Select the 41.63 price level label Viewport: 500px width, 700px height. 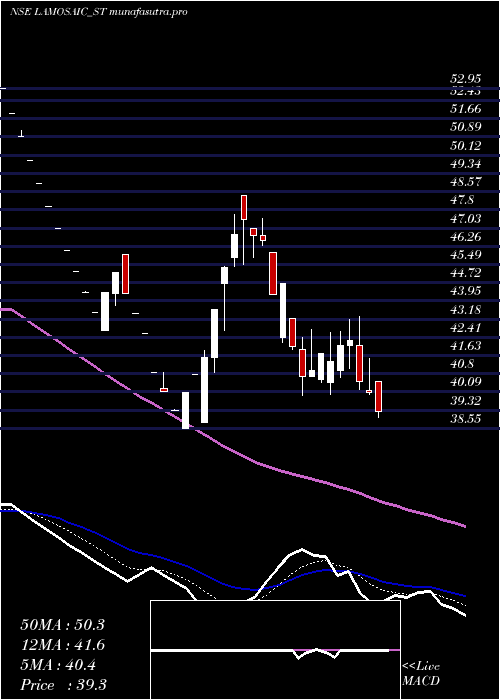(x=466, y=346)
